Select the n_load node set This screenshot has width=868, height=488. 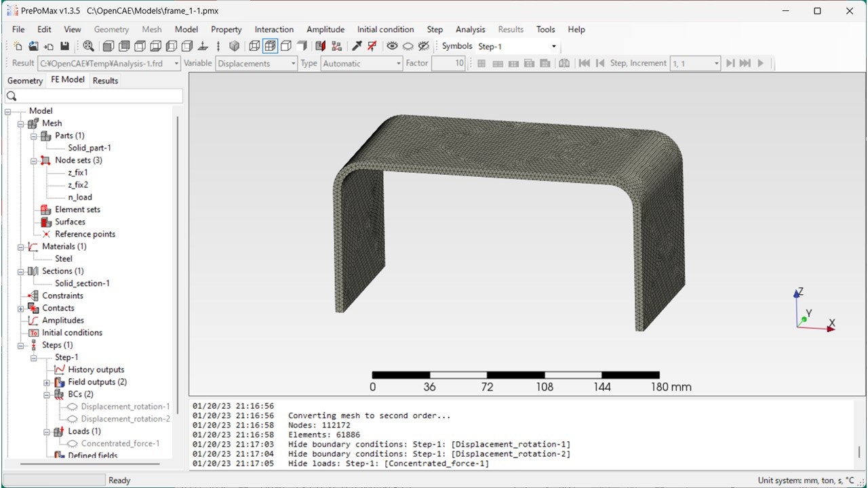80,197
